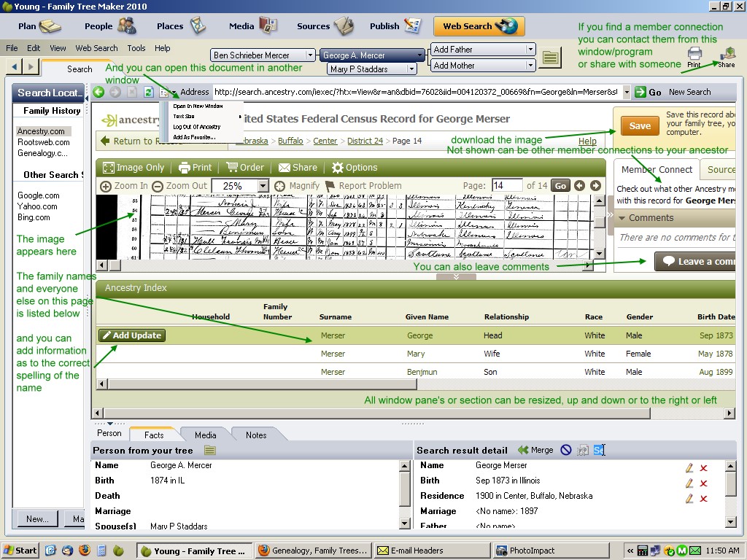
Task: Switch to the Media tab in bottom panel
Action: [205, 435]
